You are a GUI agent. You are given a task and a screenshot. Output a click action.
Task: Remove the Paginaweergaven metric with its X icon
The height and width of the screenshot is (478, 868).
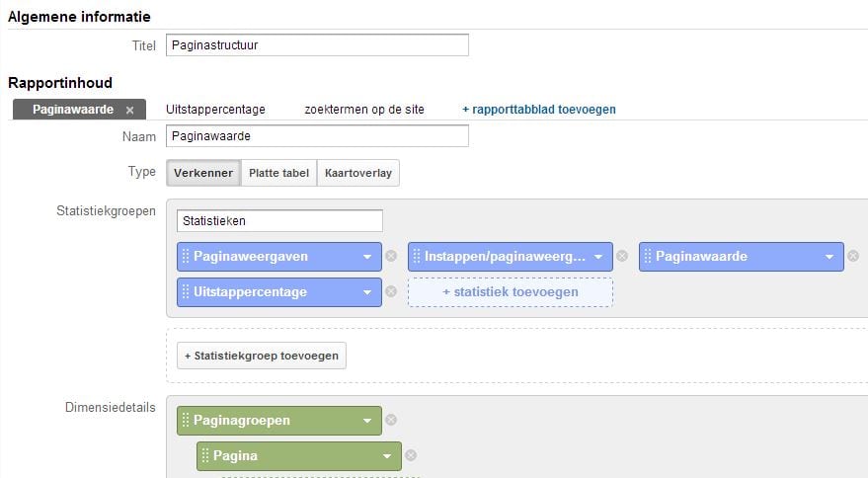[391, 256]
